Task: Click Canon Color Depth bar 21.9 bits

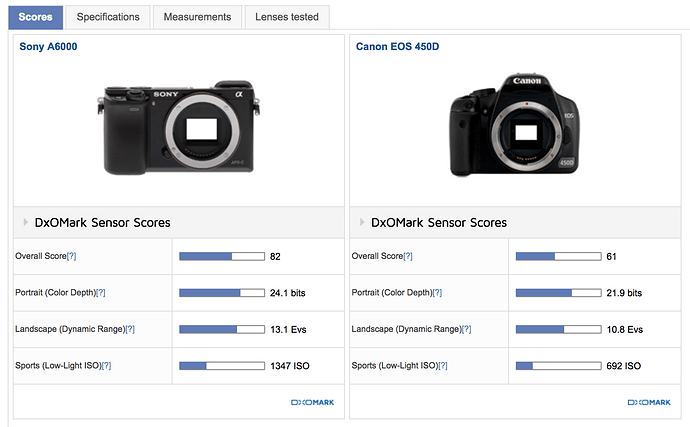Action: point(558,293)
